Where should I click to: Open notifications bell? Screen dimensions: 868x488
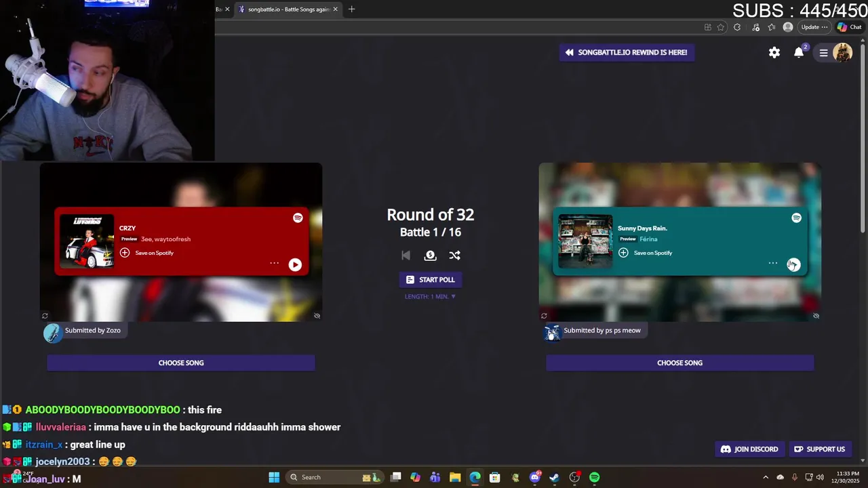[799, 52]
